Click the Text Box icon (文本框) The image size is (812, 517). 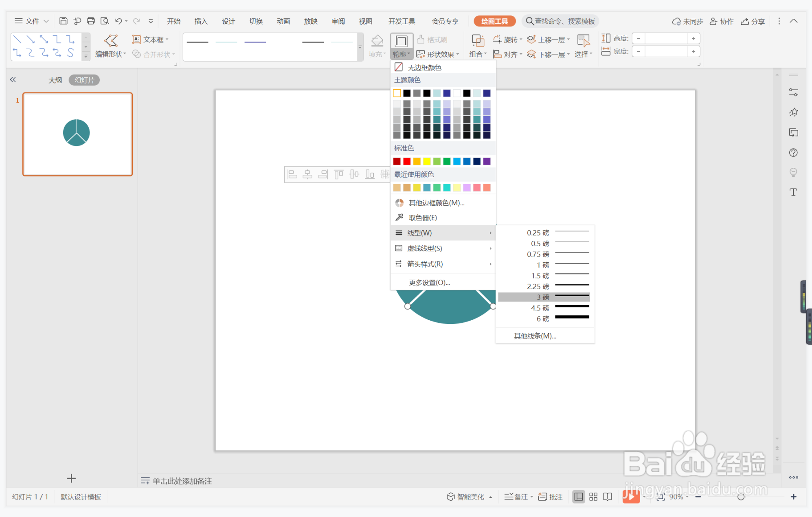click(x=150, y=39)
